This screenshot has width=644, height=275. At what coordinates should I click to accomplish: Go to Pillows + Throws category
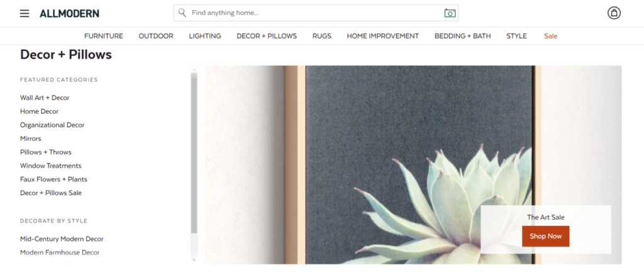pyautogui.click(x=46, y=152)
